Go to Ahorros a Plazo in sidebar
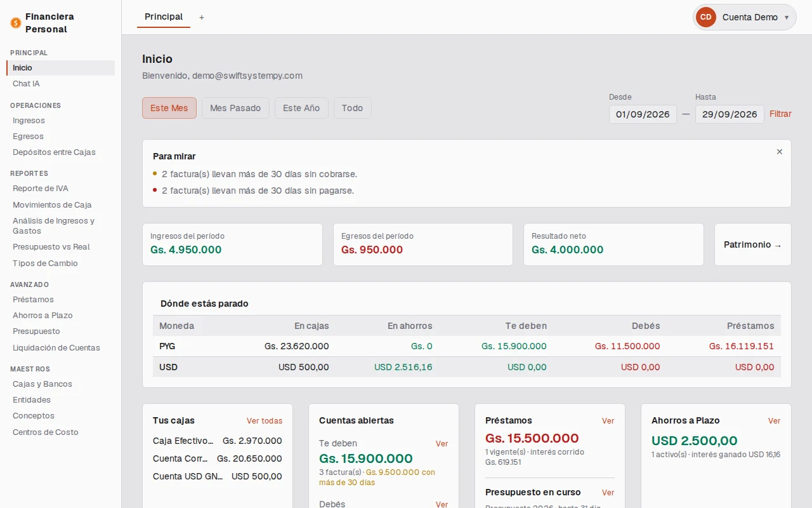 click(x=61, y=316)
